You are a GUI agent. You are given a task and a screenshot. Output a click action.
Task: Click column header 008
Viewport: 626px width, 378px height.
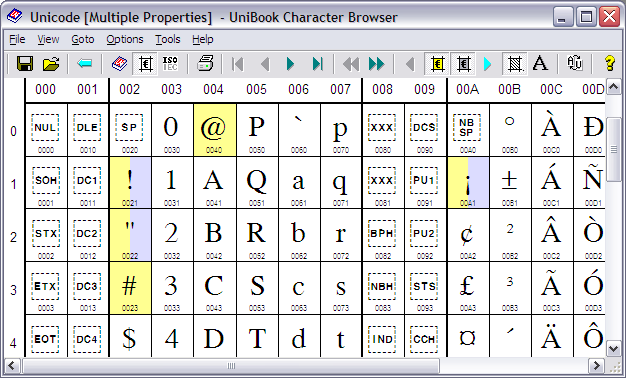coord(382,89)
